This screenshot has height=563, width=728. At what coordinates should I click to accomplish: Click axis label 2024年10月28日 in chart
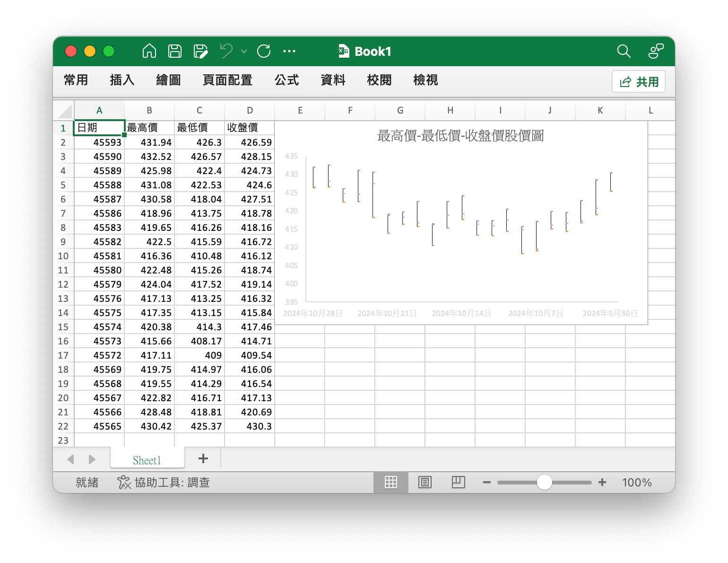[312, 313]
